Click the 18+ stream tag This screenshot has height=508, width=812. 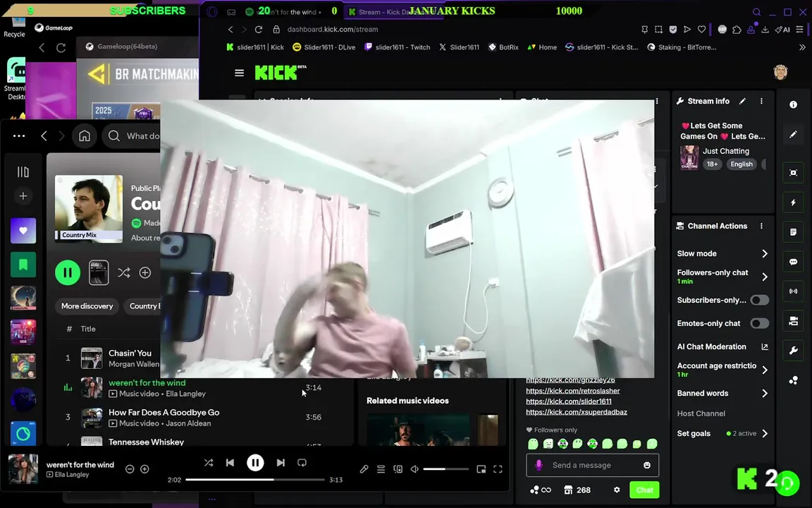(x=712, y=164)
